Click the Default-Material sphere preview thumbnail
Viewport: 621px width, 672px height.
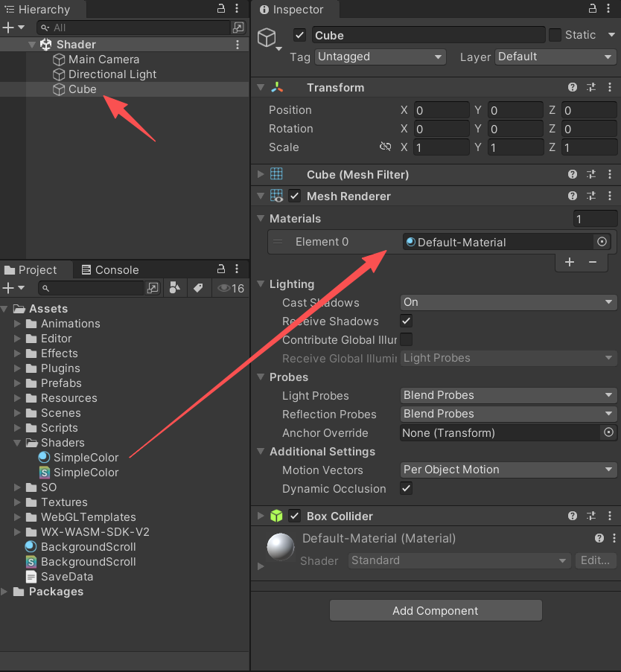pyautogui.click(x=279, y=547)
